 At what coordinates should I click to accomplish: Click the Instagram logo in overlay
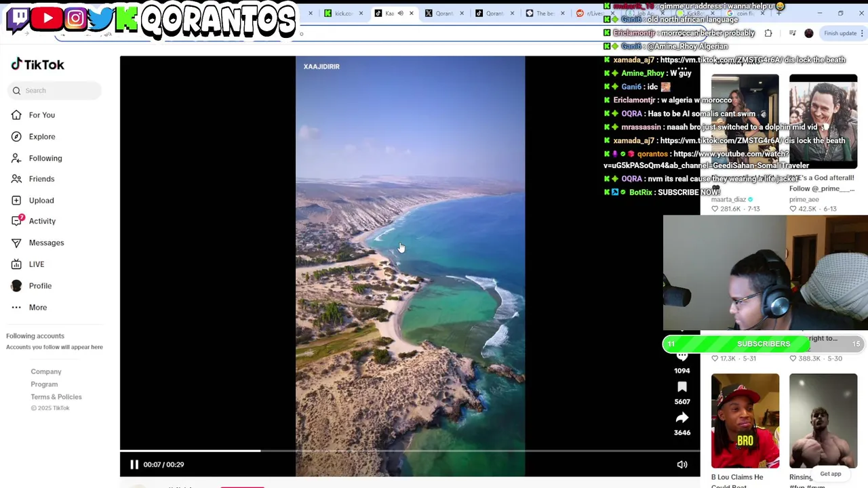pyautogui.click(x=76, y=18)
